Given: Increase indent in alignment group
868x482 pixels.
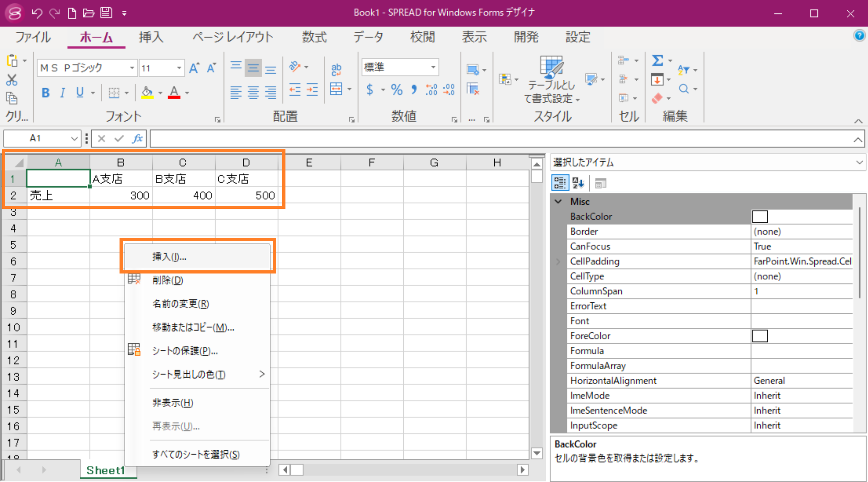Looking at the screenshot, I should [312, 90].
